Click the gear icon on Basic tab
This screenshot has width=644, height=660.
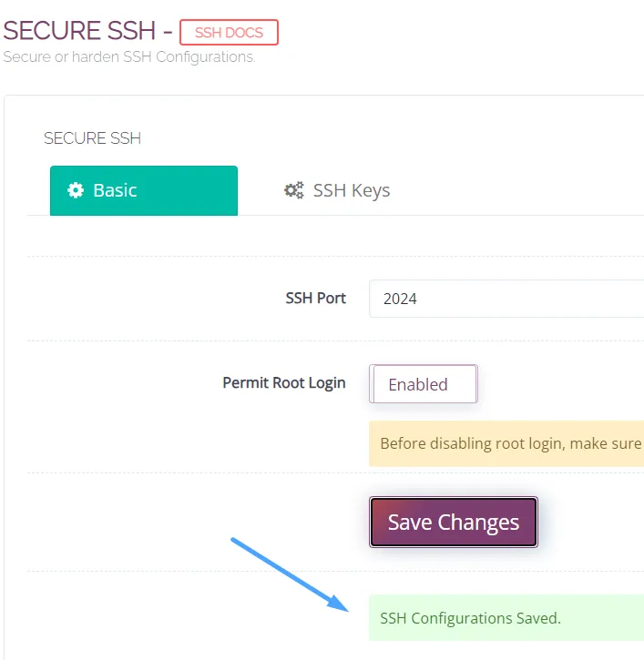click(x=77, y=190)
